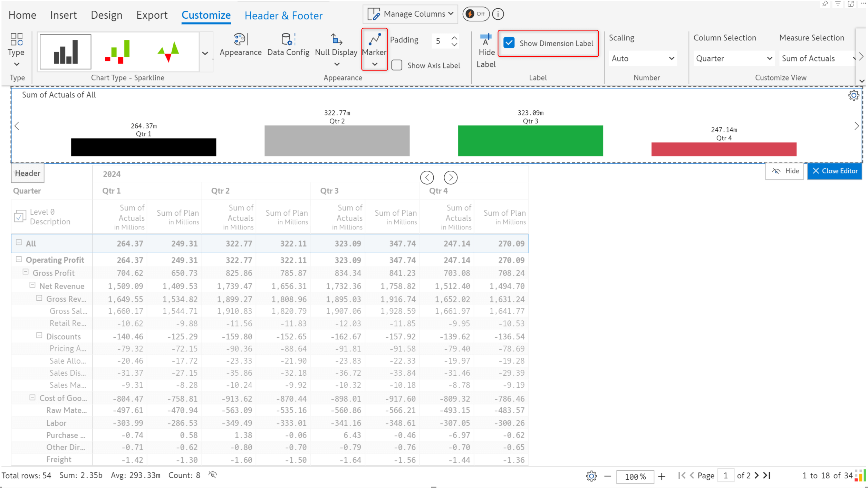Switch to the Design tab
Image resolution: width=868 pixels, height=488 pixels.
(106, 15)
